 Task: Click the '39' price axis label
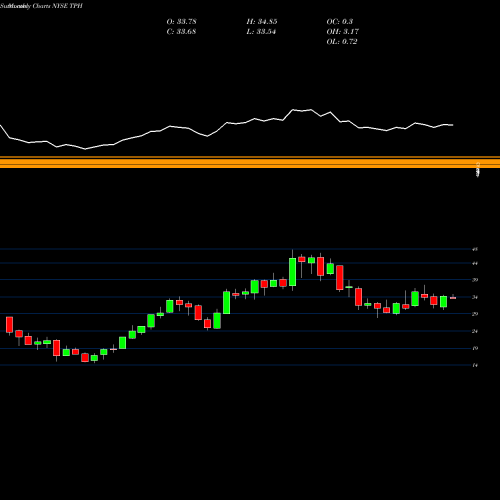tap(475, 280)
